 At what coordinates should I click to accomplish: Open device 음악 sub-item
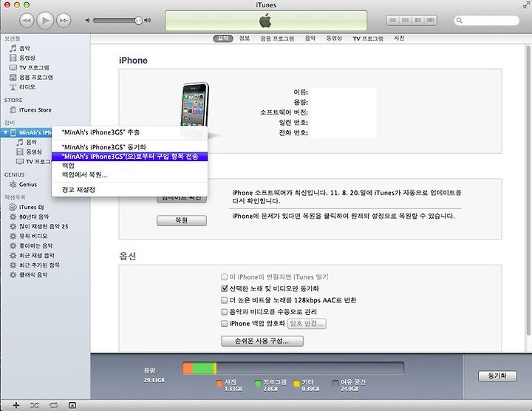pos(27,142)
